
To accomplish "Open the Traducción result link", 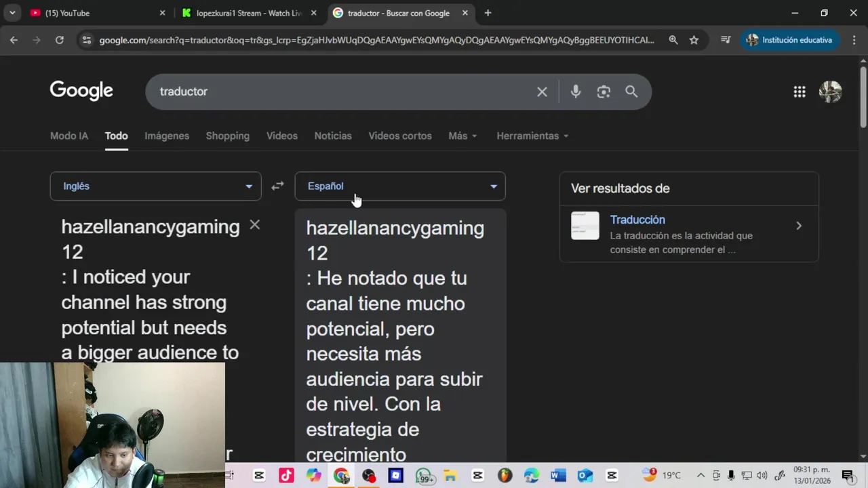I will 637,220.
